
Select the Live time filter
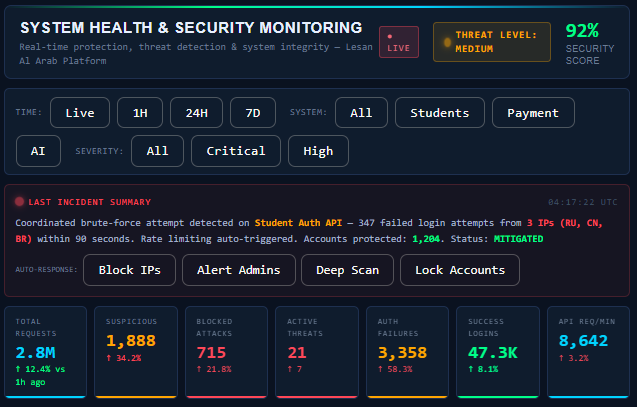click(80, 113)
